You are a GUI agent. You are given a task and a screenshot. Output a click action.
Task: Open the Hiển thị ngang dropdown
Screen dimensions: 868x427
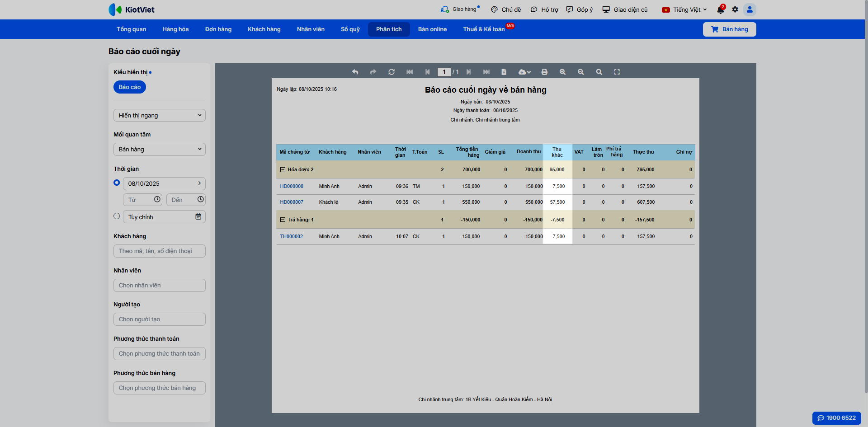(x=160, y=115)
